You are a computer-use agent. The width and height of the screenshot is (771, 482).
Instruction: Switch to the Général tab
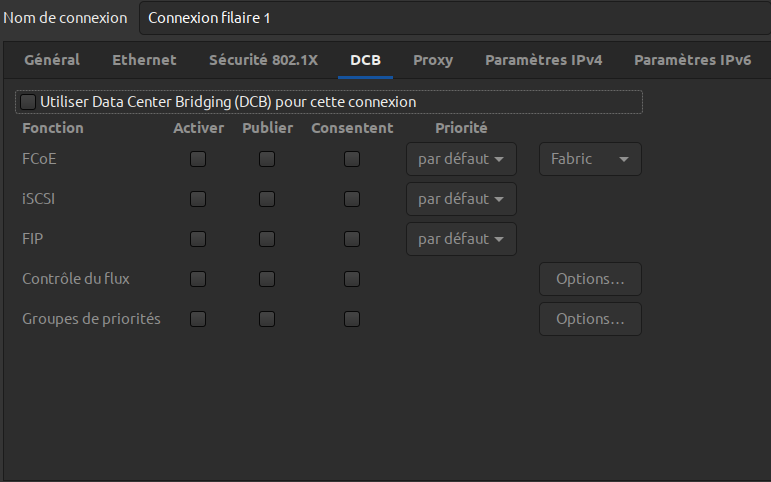point(52,60)
